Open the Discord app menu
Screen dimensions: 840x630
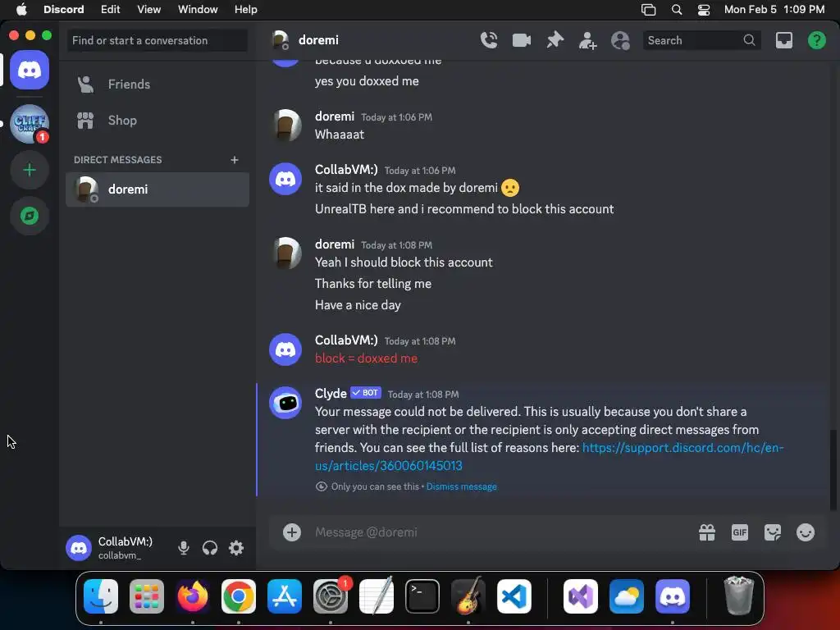[x=63, y=9]
